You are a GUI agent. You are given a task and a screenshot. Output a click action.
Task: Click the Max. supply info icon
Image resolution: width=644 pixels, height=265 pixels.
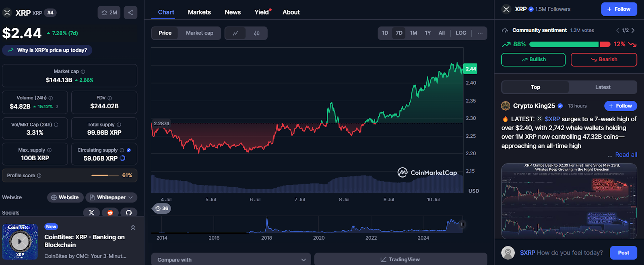(x=49, y=150)
